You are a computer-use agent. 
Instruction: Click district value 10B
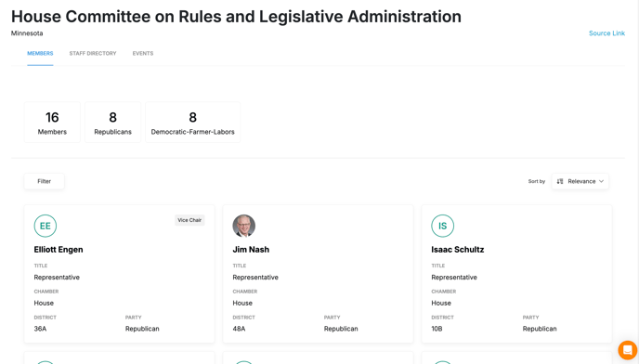437,329
